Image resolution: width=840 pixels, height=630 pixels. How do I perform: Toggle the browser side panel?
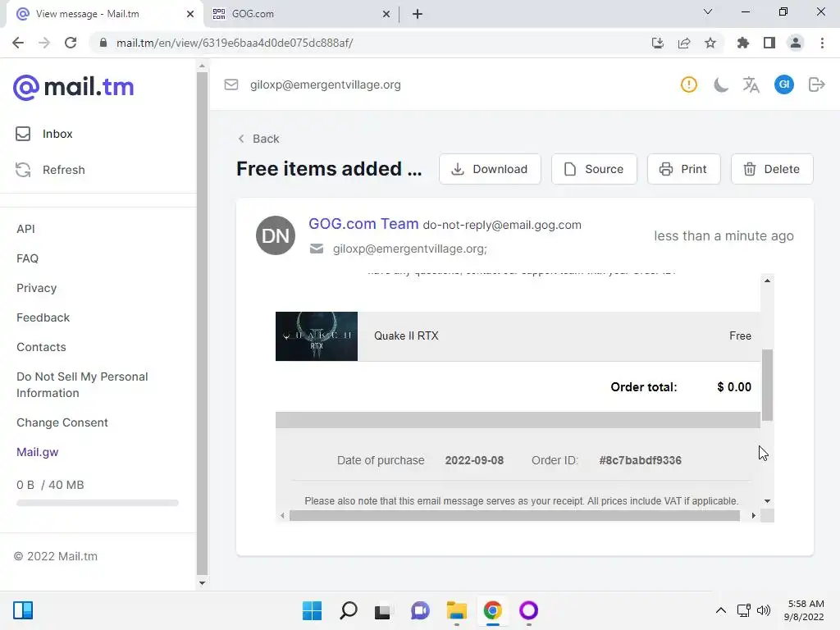[769, 43]
